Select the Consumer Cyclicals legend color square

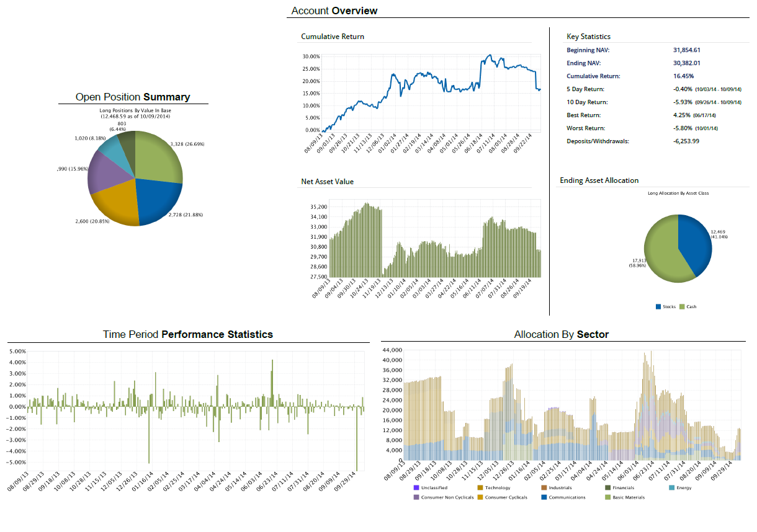click(x=480, y=497)
